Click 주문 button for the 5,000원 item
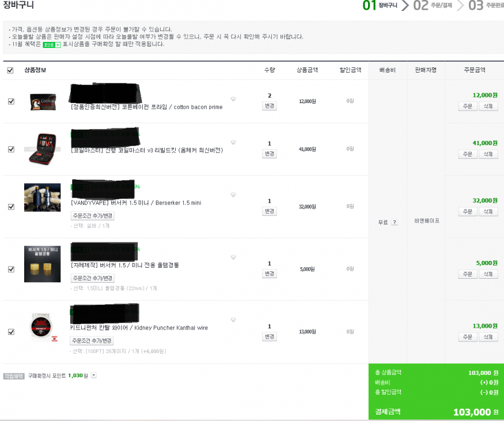The height and width of the screenshot is (421, 504). (x=468, y=274)
